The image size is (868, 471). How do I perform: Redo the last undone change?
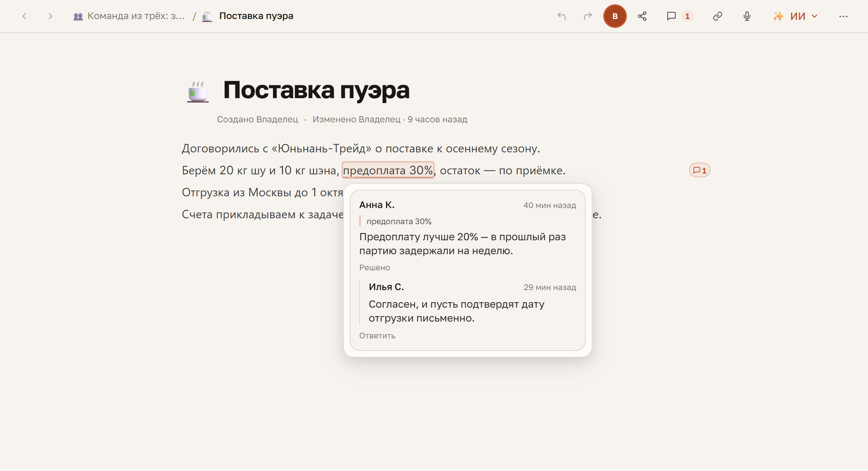point(588,16)
